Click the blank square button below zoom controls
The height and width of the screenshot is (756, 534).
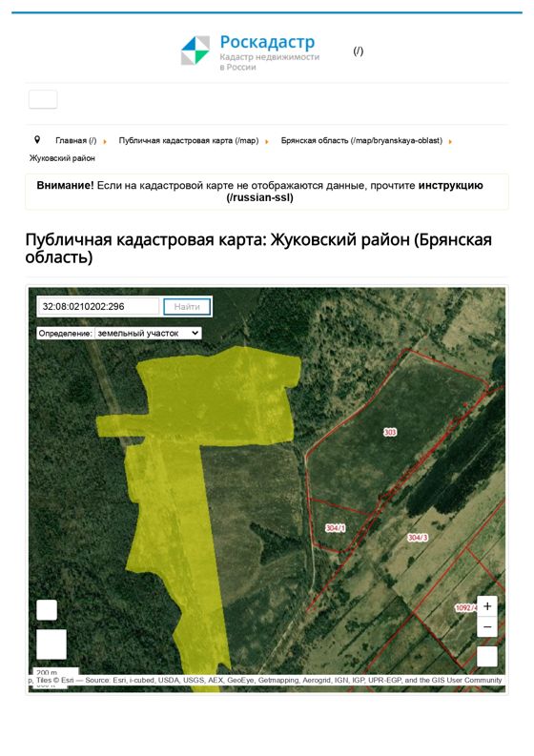[x=487, y=656]
